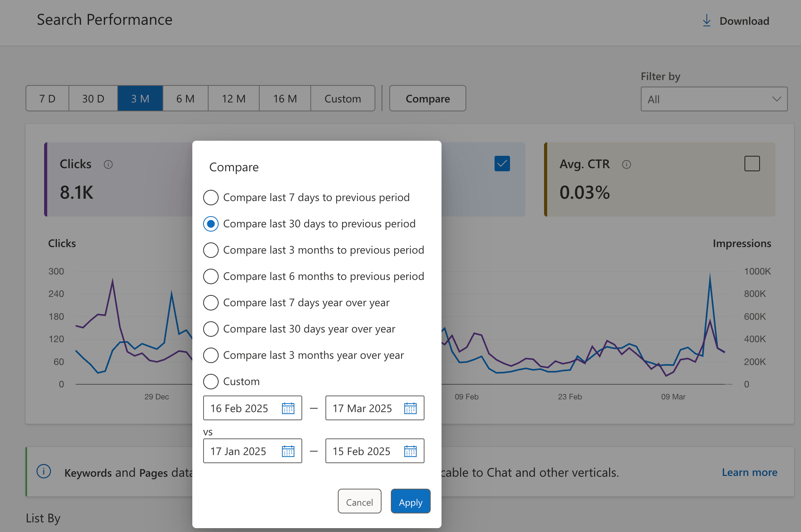Viewport: 801px width, 532px height.
Task: Open the calendar icon next to 15 Feb 2025
Action: [x=411, y=451]
